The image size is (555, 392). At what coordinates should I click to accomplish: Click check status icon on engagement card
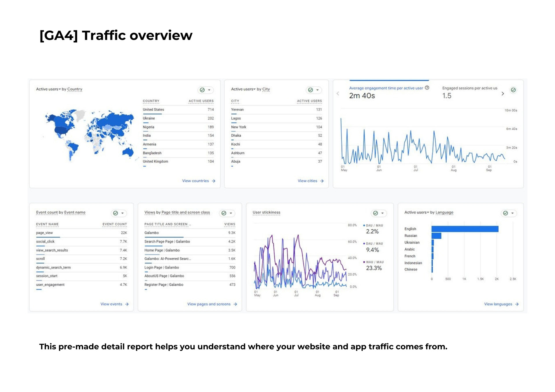(513, 90)
